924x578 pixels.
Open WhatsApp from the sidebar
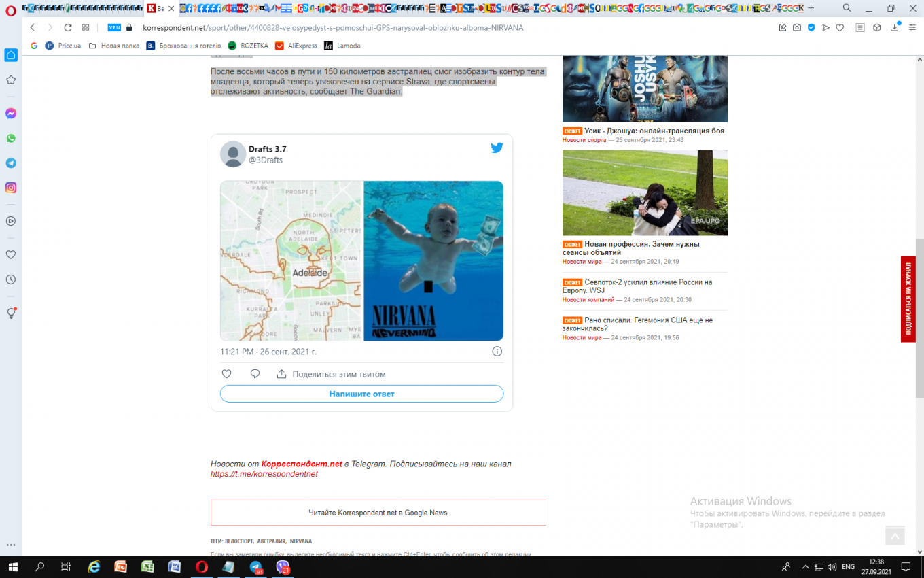click(x=11, y=138)
